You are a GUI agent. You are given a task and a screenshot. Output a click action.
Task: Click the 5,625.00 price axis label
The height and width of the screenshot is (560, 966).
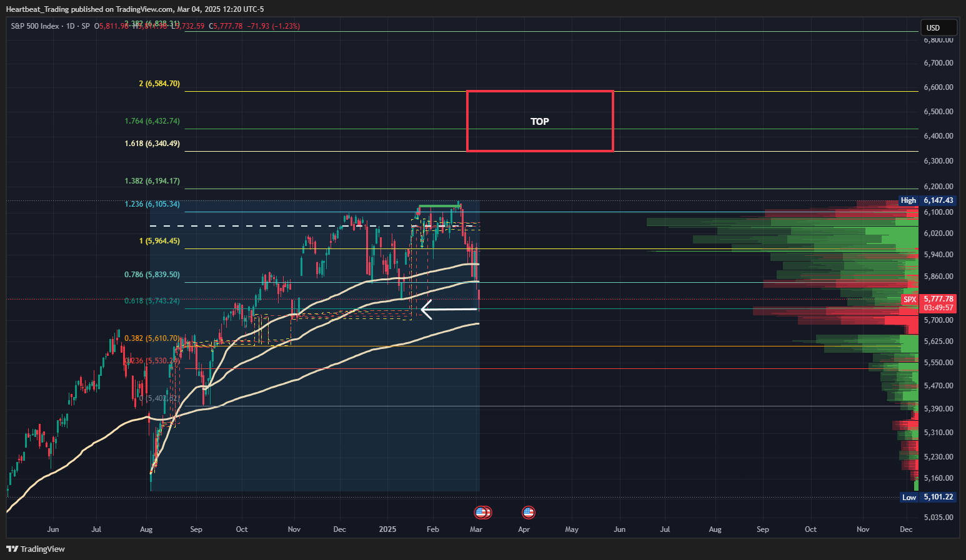coord(939,341)
